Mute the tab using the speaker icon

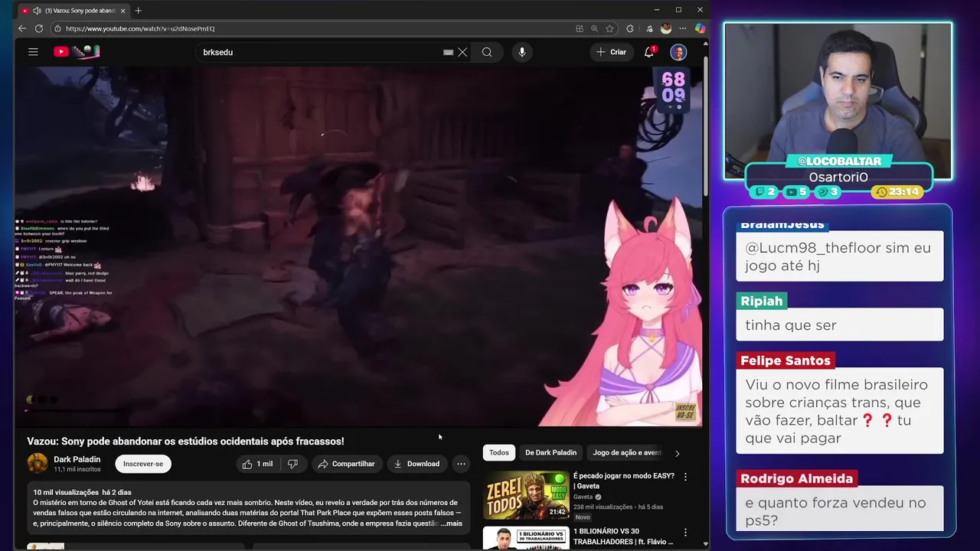click(38, 11)
